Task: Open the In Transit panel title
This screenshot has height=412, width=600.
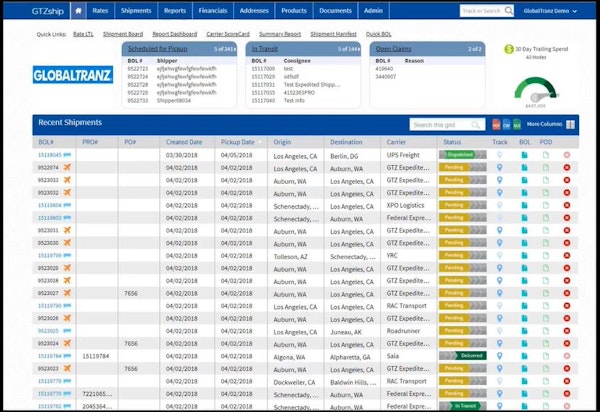Action: [x=265, y=49]
